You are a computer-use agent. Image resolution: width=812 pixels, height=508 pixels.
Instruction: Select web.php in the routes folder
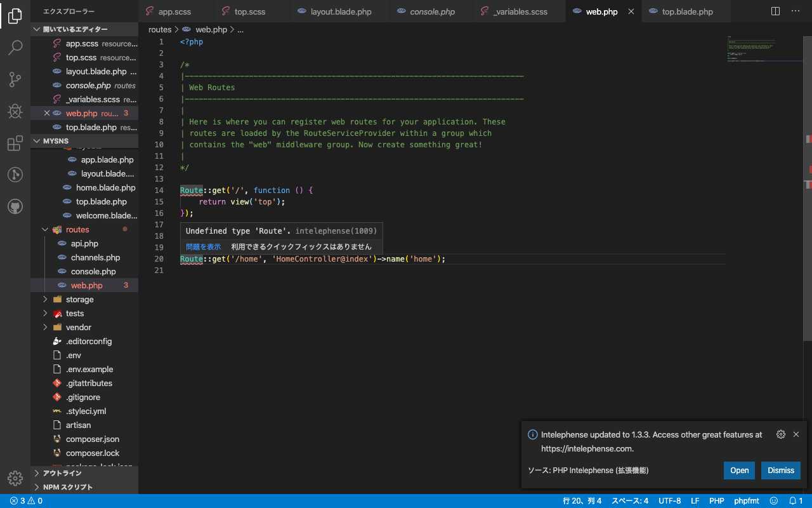(x=84, y=285)
